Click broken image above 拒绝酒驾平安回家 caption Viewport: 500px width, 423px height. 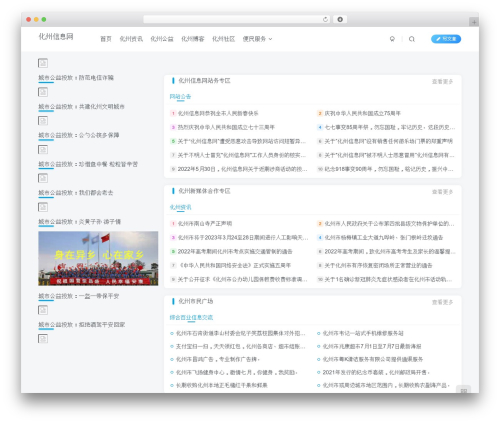pos(43,310)
